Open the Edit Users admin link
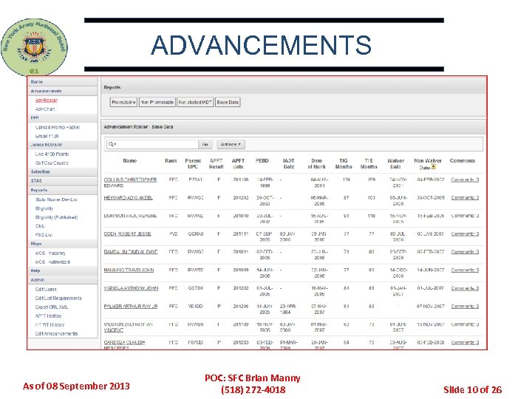 pyautogui.click(x=46, y=290)
